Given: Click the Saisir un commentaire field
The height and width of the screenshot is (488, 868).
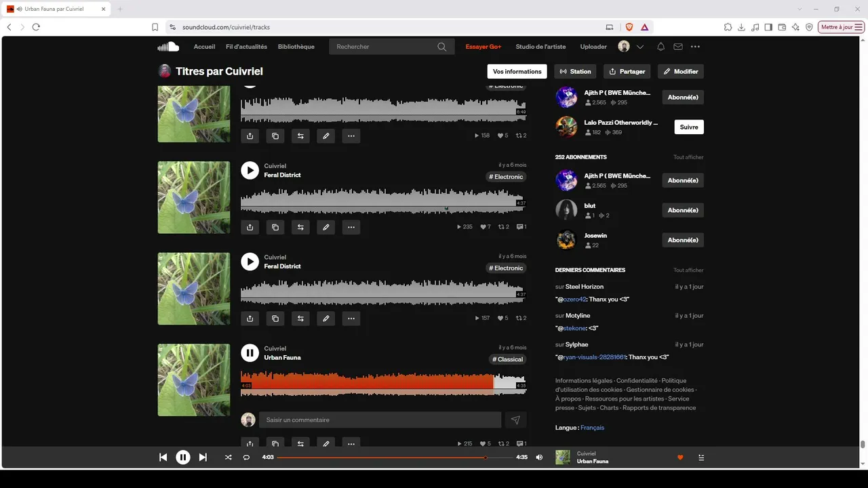Looking at the screenshot, I should point(380,420).
